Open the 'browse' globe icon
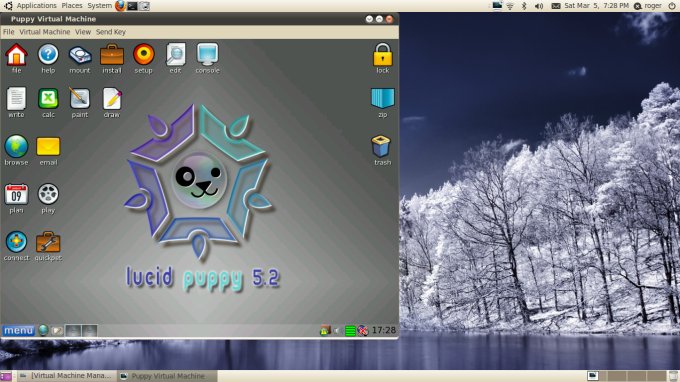 click(16, 146)
